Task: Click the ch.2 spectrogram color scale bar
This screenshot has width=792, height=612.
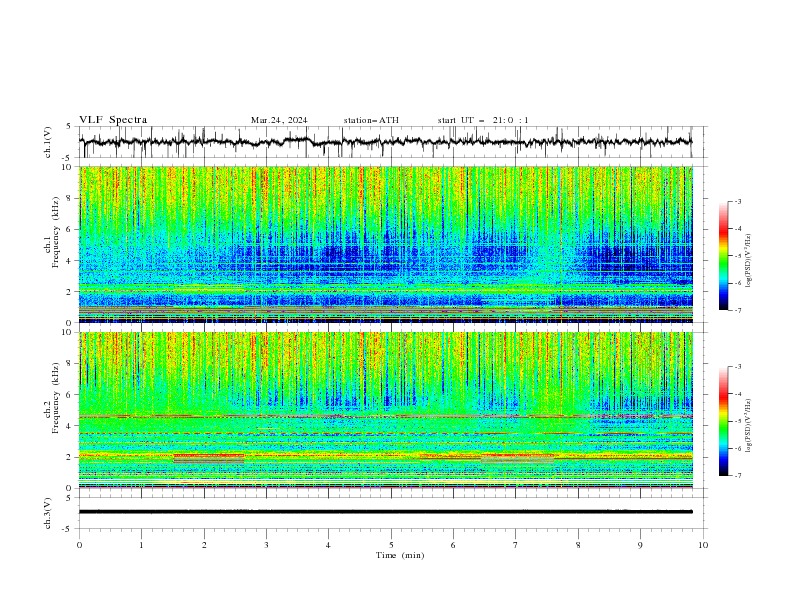Action: tap(723, 421)
